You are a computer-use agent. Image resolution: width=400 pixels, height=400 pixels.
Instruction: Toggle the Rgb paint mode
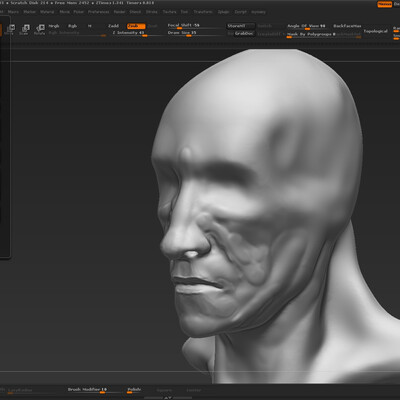point(72,26)
